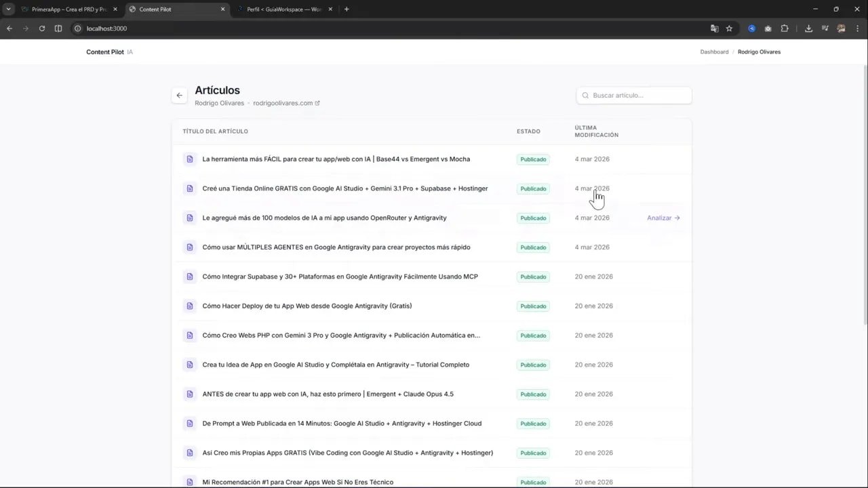The height and width of the screenshot is (488, 868).
Task: Open the external link icon next to rodrigoolivares.com
Action: (x=317, y=102)
